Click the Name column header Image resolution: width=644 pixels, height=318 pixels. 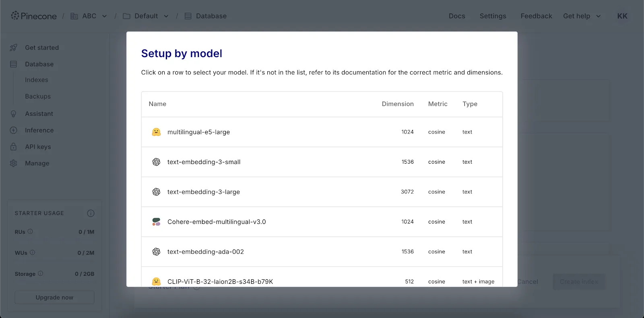tap(157, 104)
